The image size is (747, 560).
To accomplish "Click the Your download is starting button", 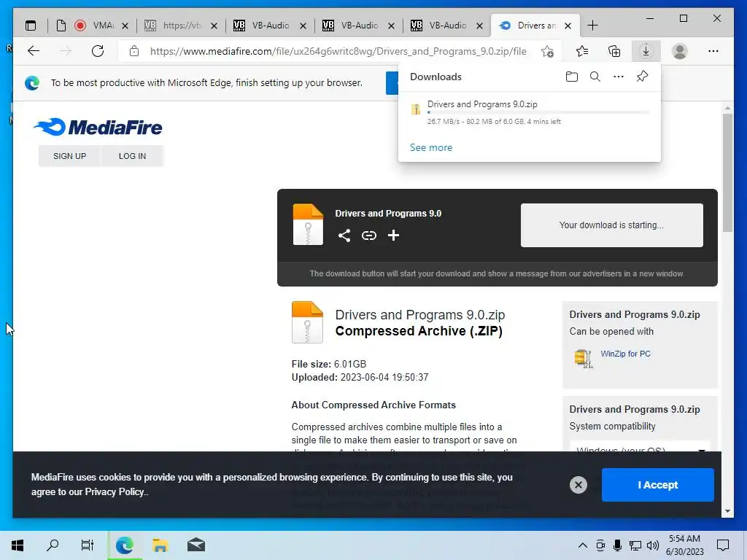I will pyautogui.click(x=612, y=225).
